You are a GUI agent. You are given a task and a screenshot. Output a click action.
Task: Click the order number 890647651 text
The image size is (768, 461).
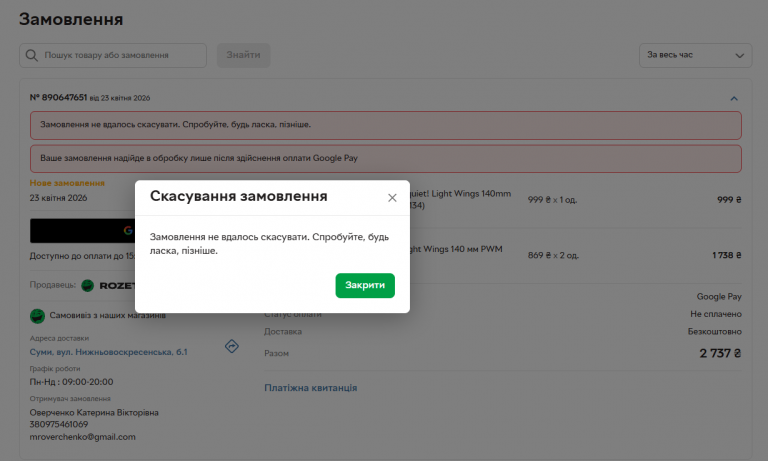point(58,97)
